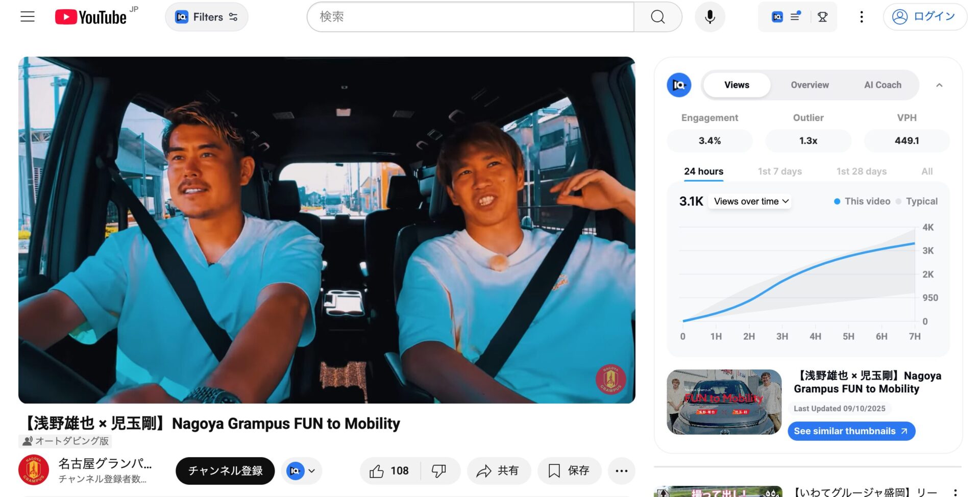Image resolution: width=980 pixels, height=497 pixels.
Task: Like the video with 108 likes
Action: pyautogui.click(x=390, y=470)
